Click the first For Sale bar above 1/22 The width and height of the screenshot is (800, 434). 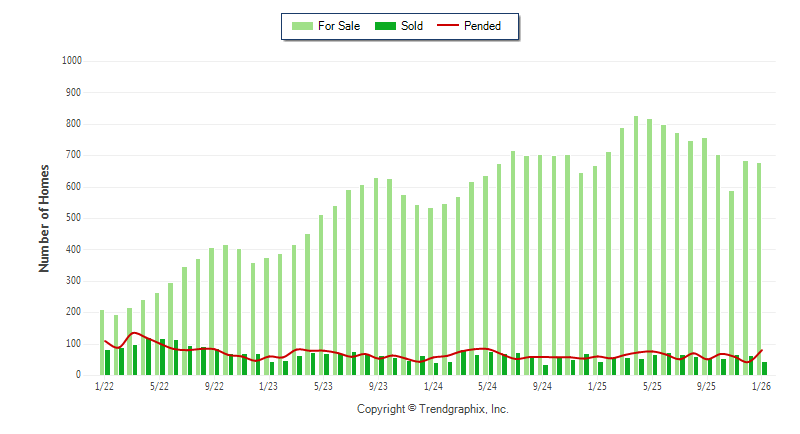102,342
